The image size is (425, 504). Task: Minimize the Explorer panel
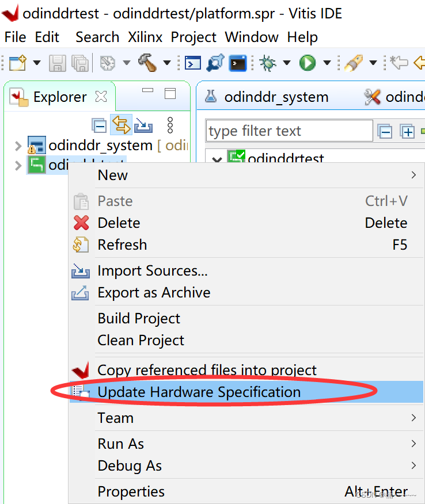point(147,90)
